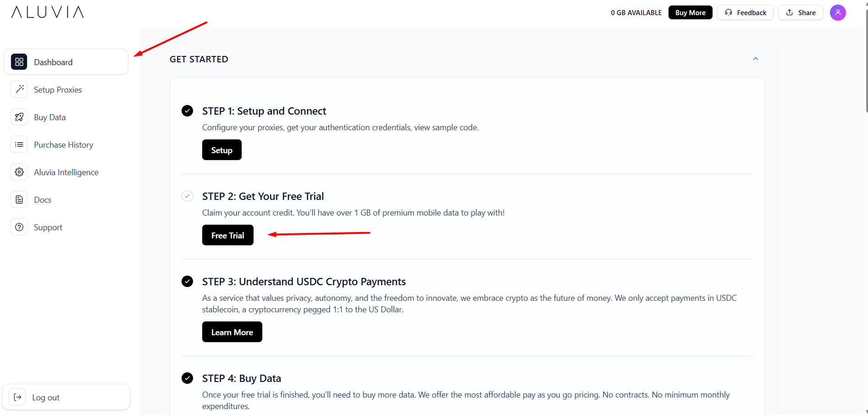Click the Setup Proxies wand icon
Image resolution: width=868 pixels, height=415 pixels.
19,89
